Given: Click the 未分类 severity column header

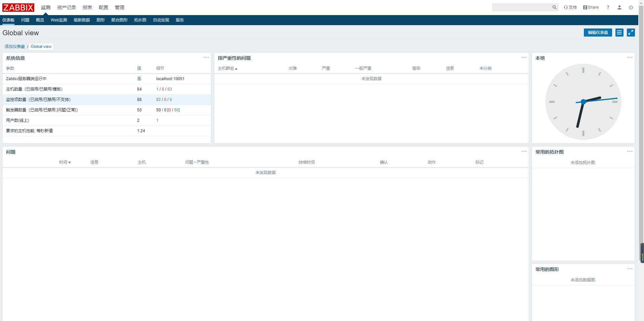Looking at the screenshot, I should pyautogui.click(x=485, y=68).
